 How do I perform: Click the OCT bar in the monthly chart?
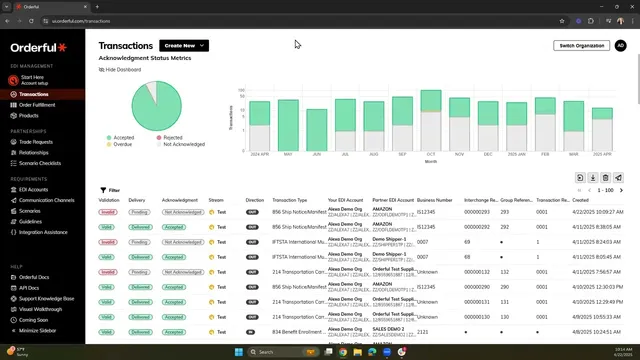[431, 120]
